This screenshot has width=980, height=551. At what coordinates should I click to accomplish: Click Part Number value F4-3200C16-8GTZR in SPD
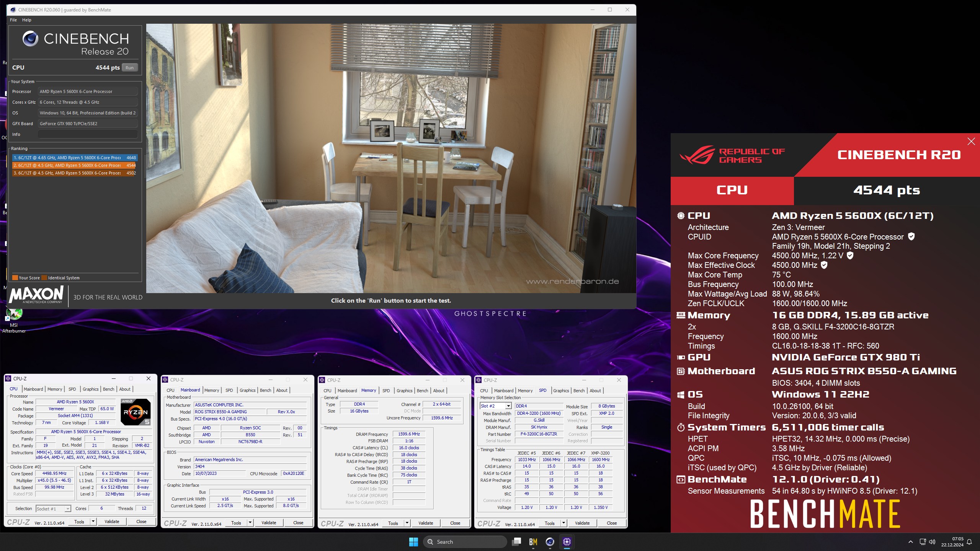point(539,434)
